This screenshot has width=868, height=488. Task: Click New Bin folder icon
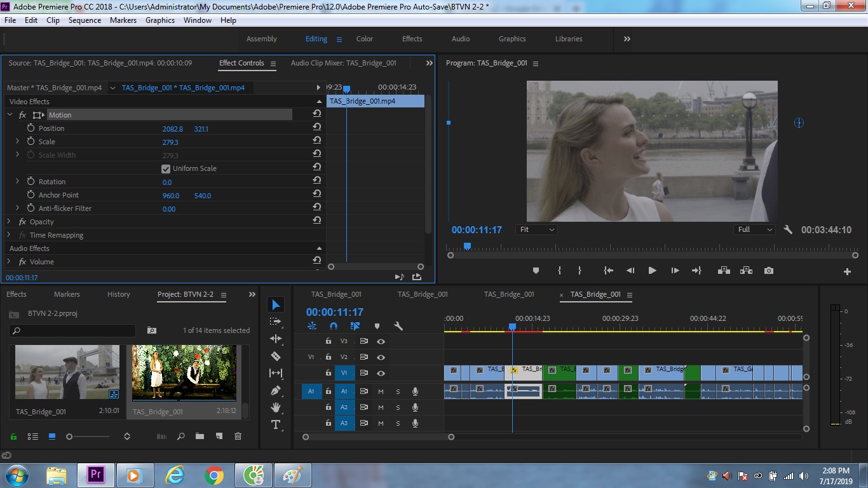point(200,437)
